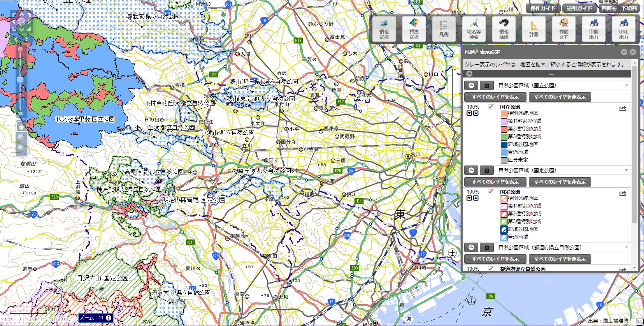This screenshot has width=644, height=326.
Task: Collapse the 国定公園 group with chevron button
Action: [x=471, y=170]
